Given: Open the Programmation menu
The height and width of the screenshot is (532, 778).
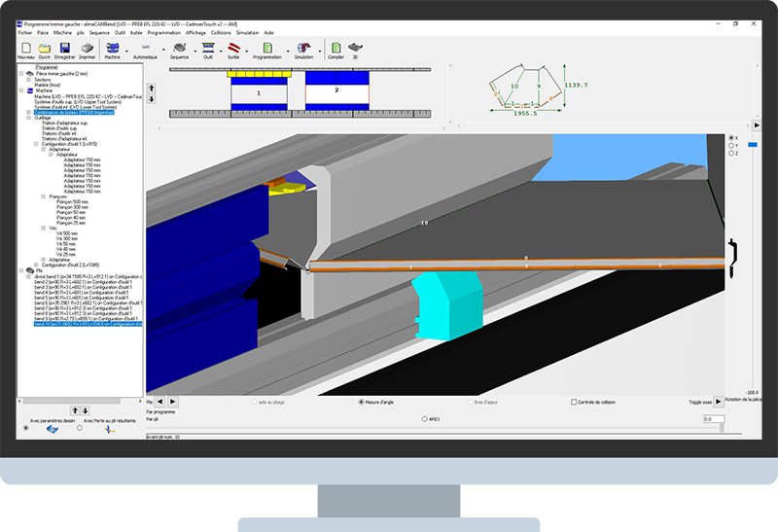Looking at the screenshot, I should [164, 32].
